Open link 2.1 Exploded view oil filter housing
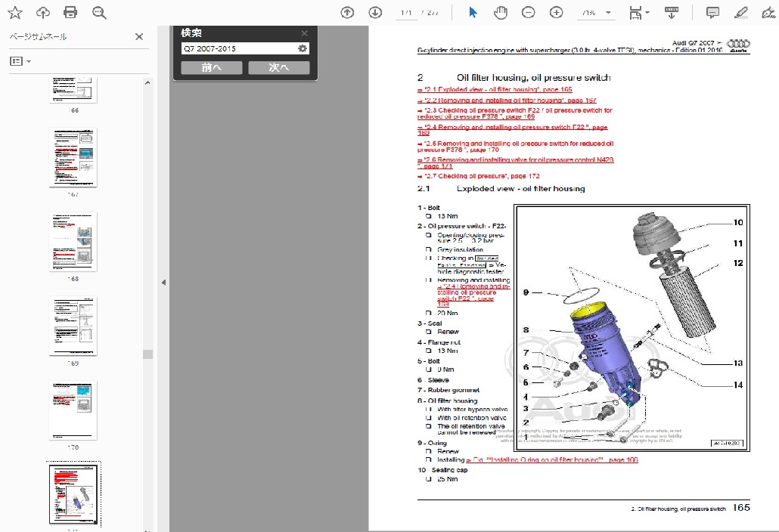This screenshot has height=532, width=779. click(x=495, y=90)
